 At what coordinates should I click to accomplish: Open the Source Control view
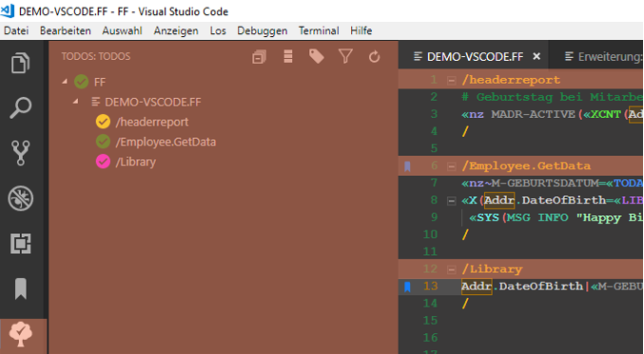pos(21,153)
